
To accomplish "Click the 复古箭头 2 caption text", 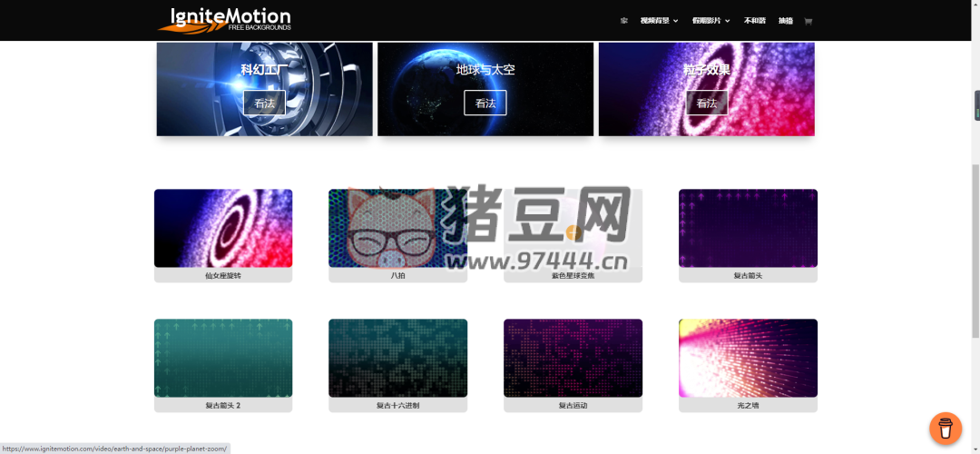I will (223, 405).
